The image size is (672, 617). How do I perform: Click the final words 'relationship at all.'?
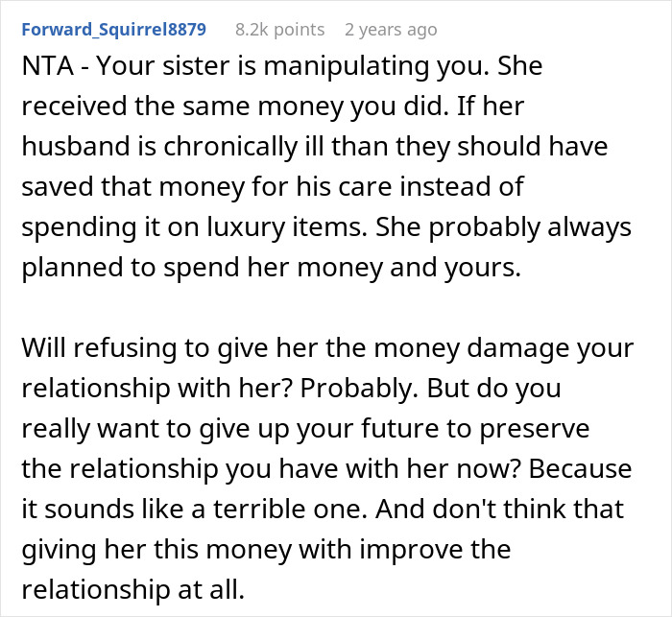(132, 590)
